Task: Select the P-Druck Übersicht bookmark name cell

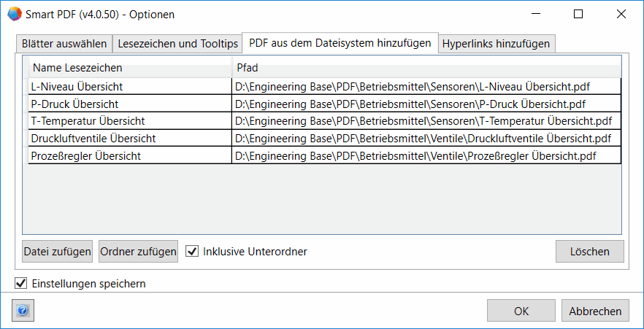Action: [x=130, y=104]
